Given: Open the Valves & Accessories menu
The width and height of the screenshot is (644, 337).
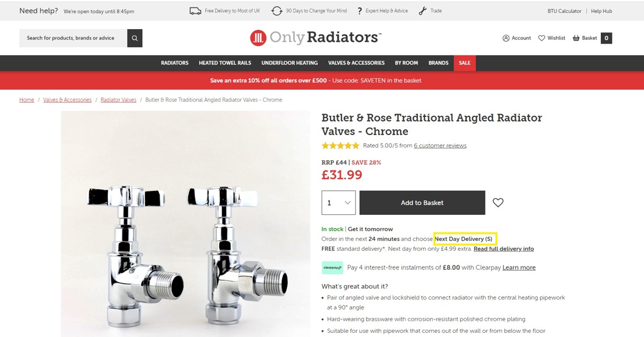Looking at the screenshot, I should 356,63.
